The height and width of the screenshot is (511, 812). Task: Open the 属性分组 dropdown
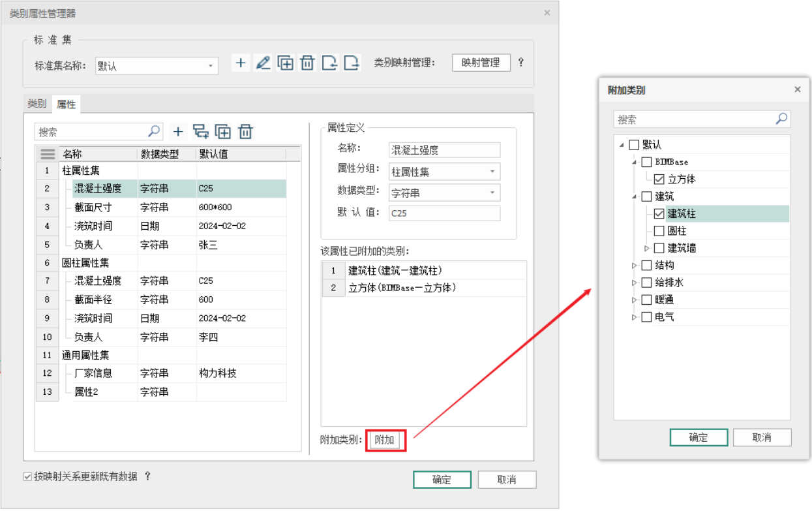click(492, 172)
